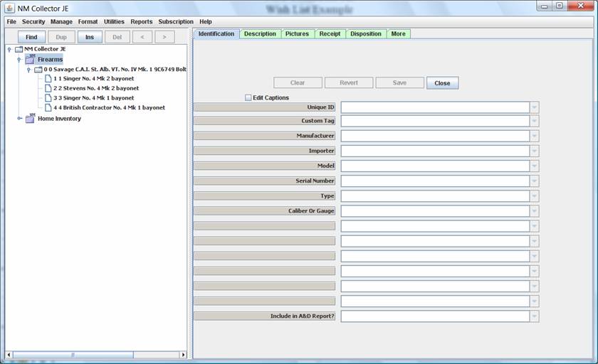Image resolution: width=598 pixels, height=364 pixels.
Task: Select the Firearms folder icon
Action: click(x=30, y=60)
